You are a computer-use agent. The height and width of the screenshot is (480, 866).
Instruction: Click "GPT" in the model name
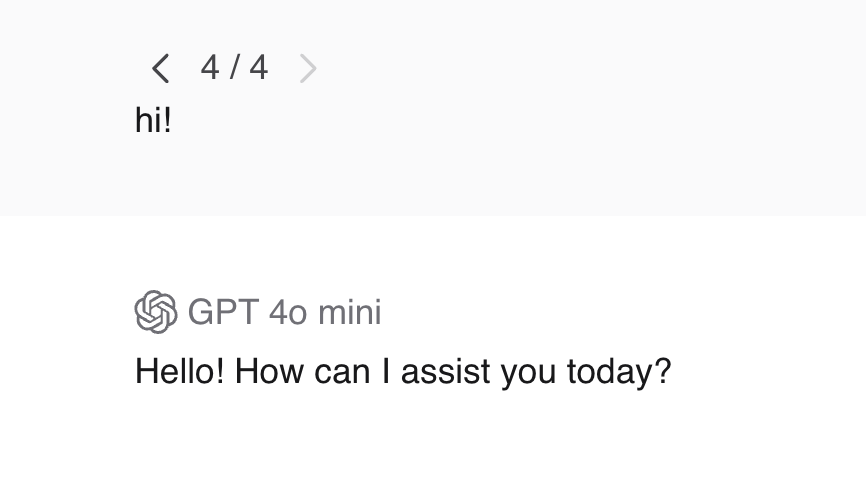coord(223,312)
